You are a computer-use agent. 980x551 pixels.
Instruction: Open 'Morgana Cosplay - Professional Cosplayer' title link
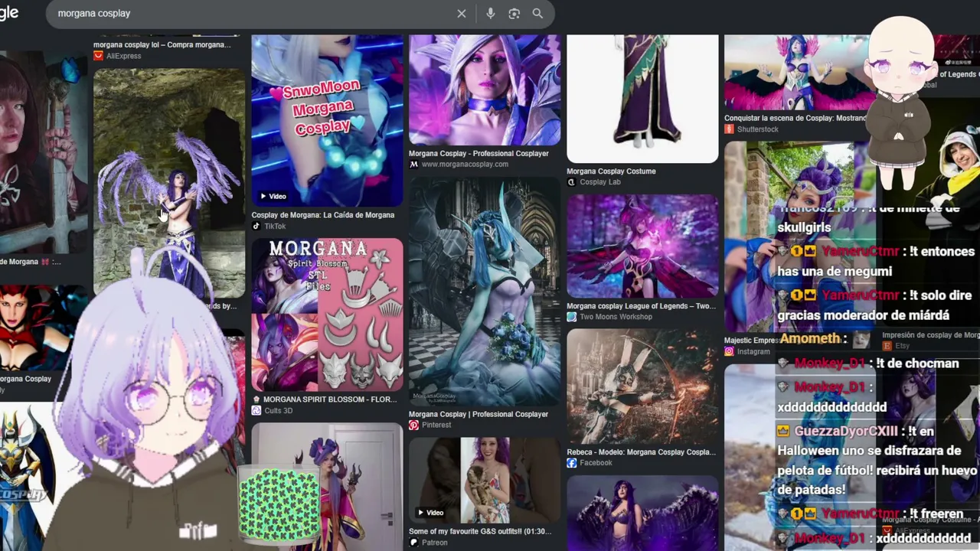click(x=479, y=154)
